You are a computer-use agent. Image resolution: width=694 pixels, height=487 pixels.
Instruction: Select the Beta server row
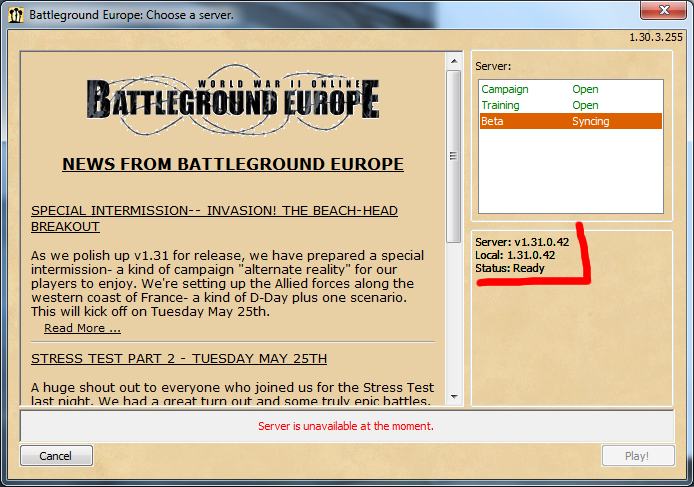click(571, 121)
